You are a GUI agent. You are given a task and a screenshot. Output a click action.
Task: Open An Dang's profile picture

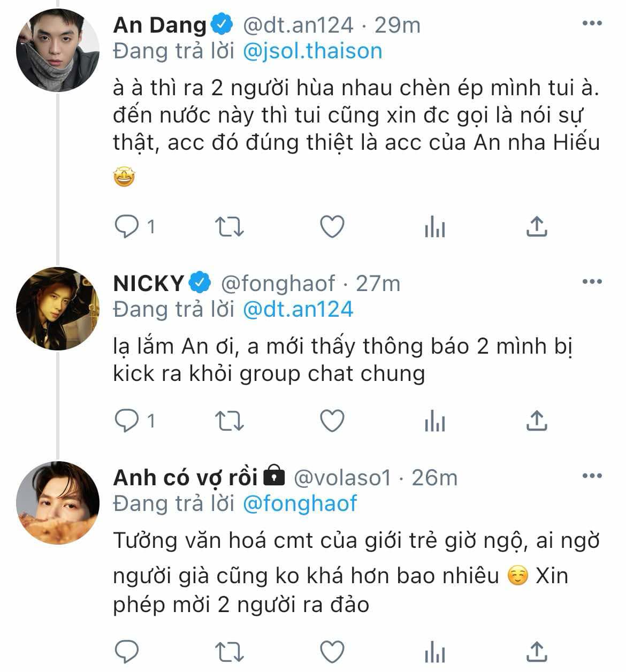[x=58, y=50]
